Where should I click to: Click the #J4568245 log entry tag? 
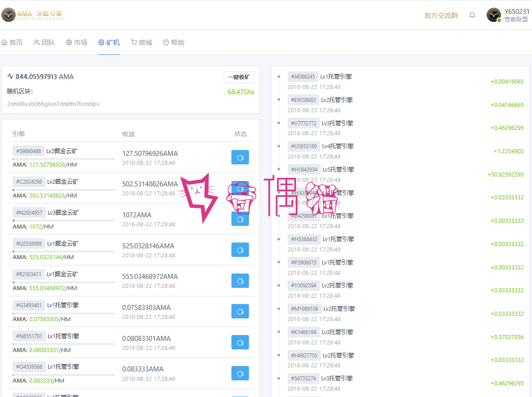point(303,77)
